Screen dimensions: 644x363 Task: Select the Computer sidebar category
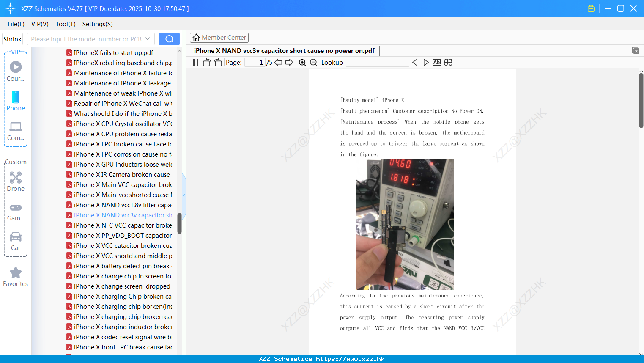pos(16,131)
